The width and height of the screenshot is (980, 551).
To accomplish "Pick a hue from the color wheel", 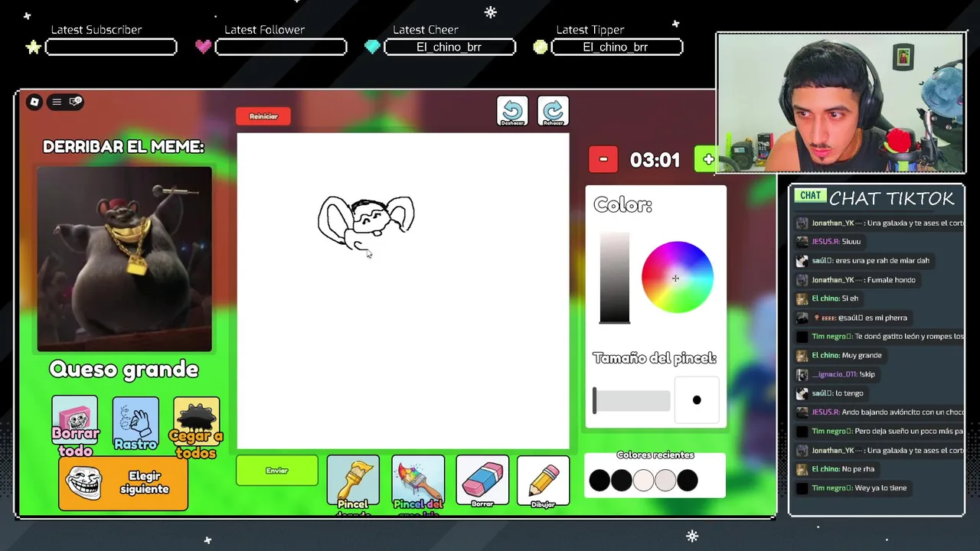I will (677, 277).
